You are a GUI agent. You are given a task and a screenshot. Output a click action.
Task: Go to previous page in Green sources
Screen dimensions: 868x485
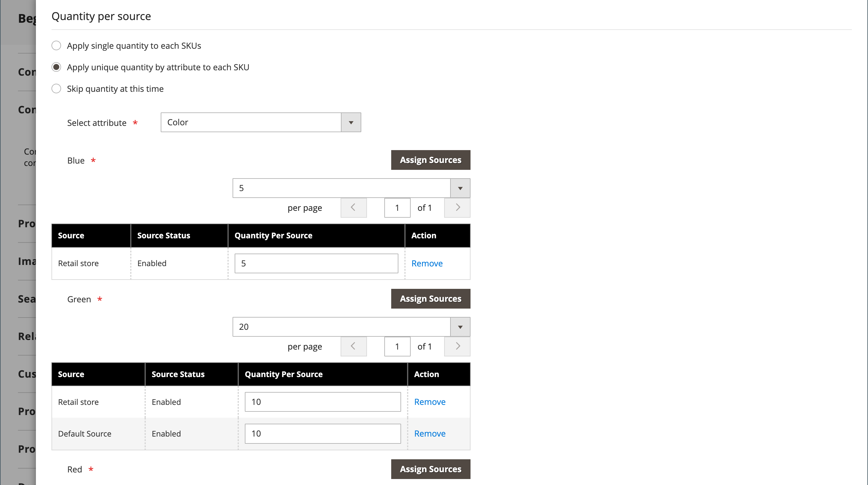click(353, 346)
